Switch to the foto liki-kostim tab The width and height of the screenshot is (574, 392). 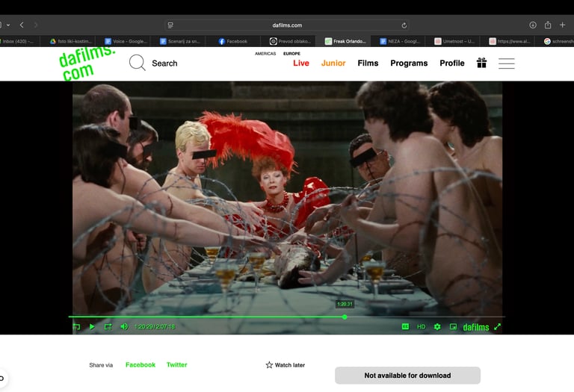[70, 41]
